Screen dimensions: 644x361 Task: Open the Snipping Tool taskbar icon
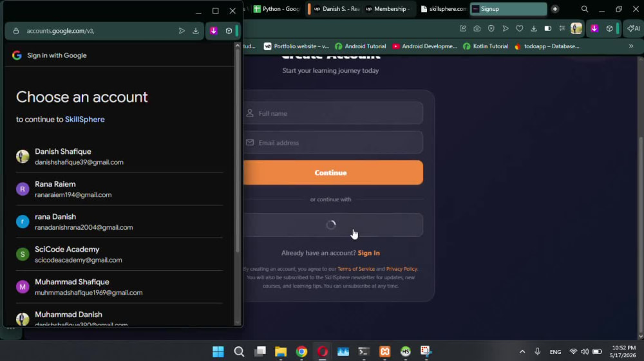point(426,351)
